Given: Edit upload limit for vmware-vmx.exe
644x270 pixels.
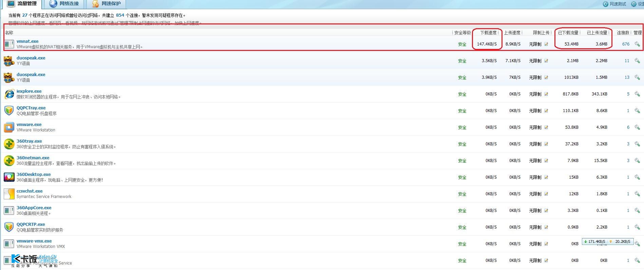Looking at the screenshot, I should (546, 244).
